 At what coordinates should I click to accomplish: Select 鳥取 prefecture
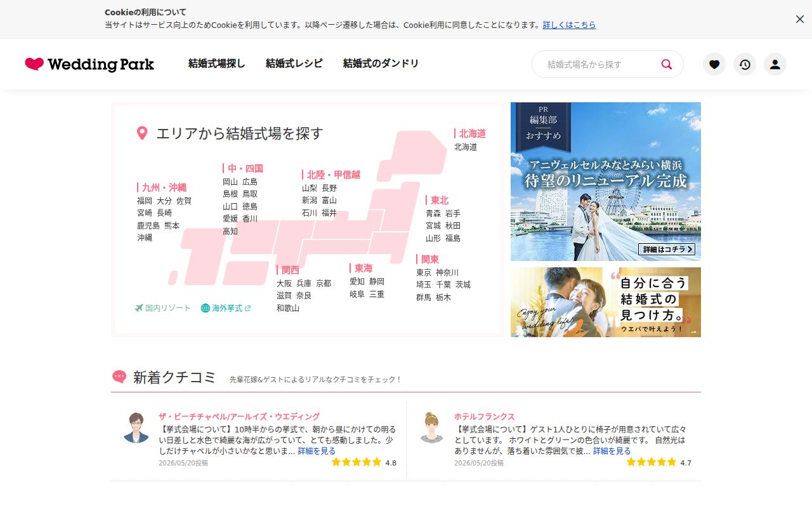[x=250, y=194]
